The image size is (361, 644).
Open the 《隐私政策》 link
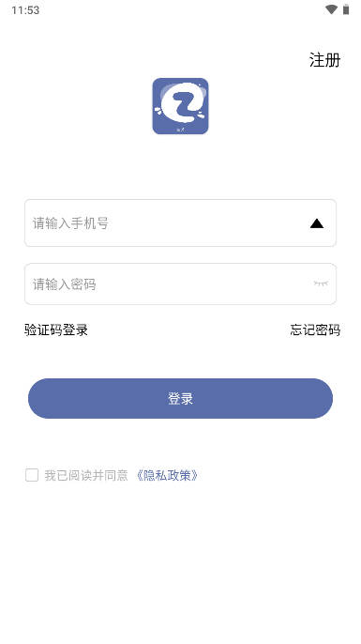point(167,476)
